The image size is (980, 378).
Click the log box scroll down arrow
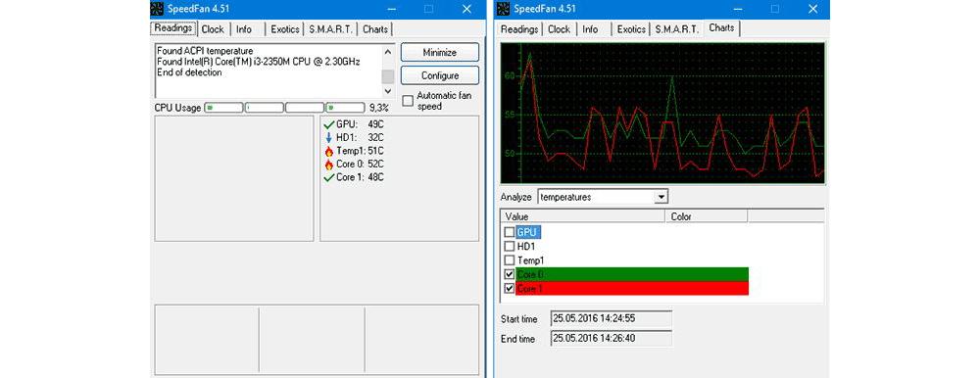[387, 91]
